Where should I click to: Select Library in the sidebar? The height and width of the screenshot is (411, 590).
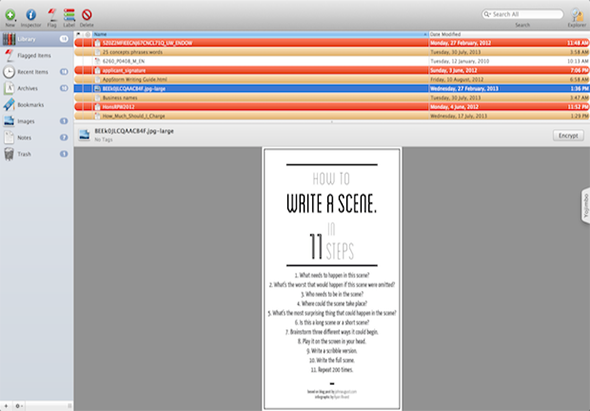pos(36,39)
